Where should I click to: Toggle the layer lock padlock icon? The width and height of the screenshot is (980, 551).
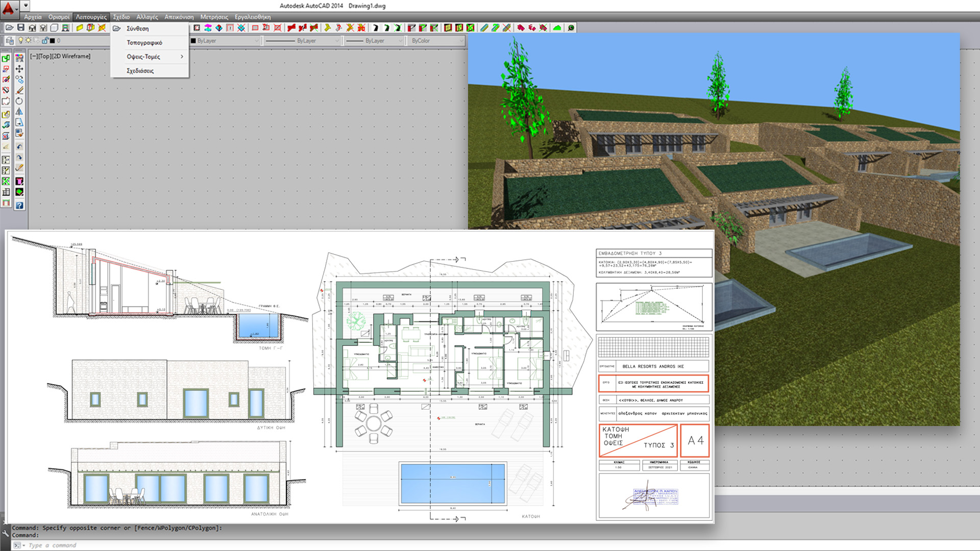[45, 40]
